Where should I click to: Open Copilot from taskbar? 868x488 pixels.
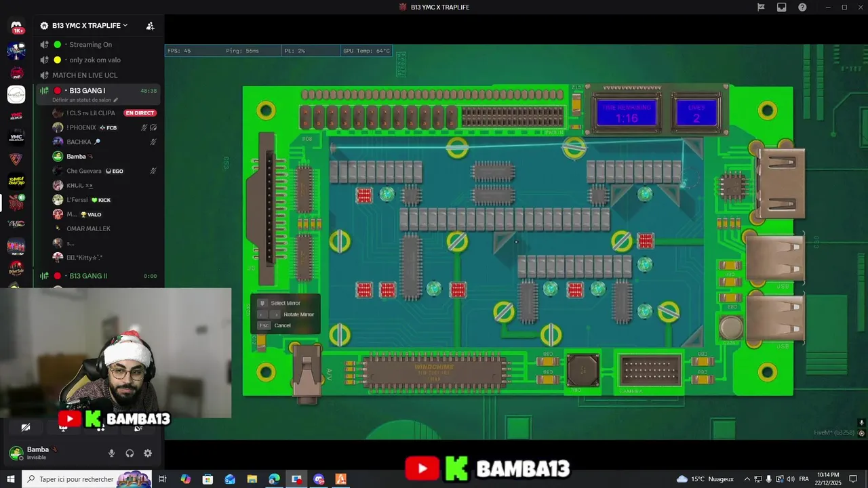[185, 479]
